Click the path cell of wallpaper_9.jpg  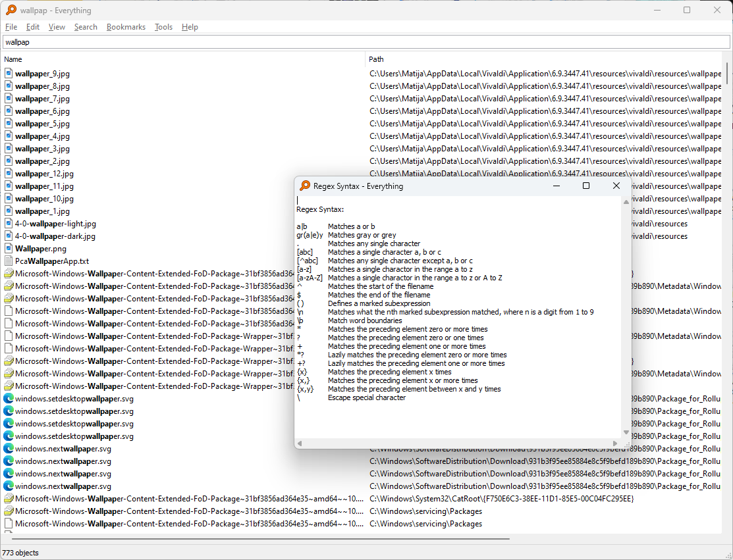[545, 74]
